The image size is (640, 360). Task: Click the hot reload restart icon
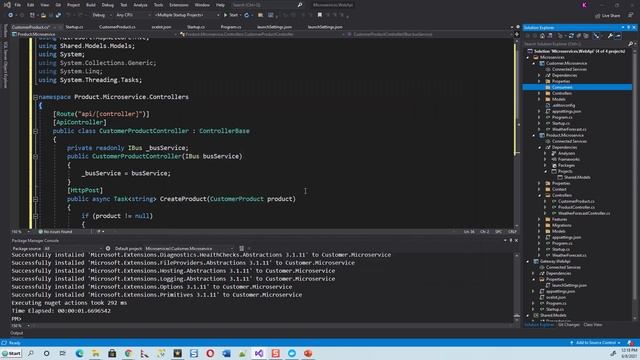(247, 15)
